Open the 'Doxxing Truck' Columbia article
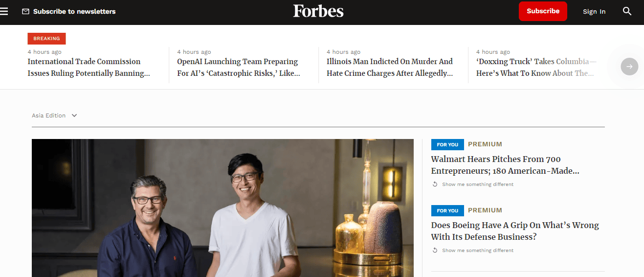This screenshot has width=644, height=277. [x=536, y=68]
